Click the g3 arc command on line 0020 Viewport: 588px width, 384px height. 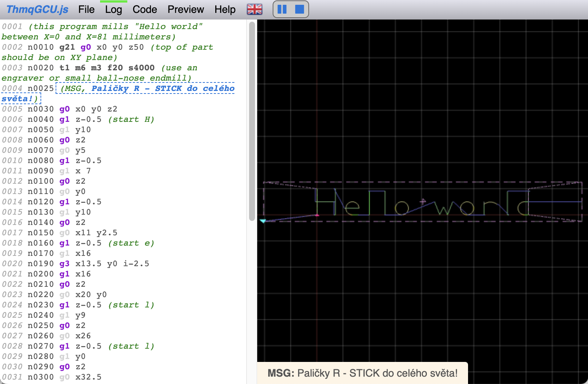coord(64,264)
